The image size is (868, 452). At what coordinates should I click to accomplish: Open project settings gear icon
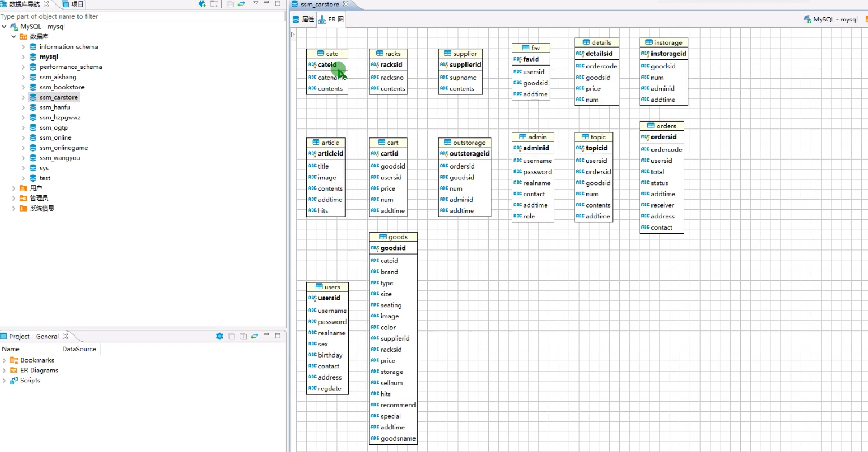coord(219,336)
